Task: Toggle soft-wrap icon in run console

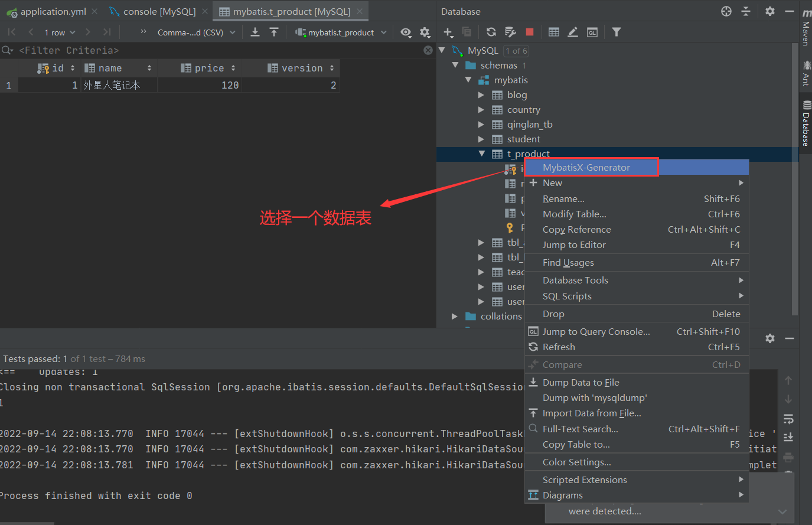Action: pos(788,419)
